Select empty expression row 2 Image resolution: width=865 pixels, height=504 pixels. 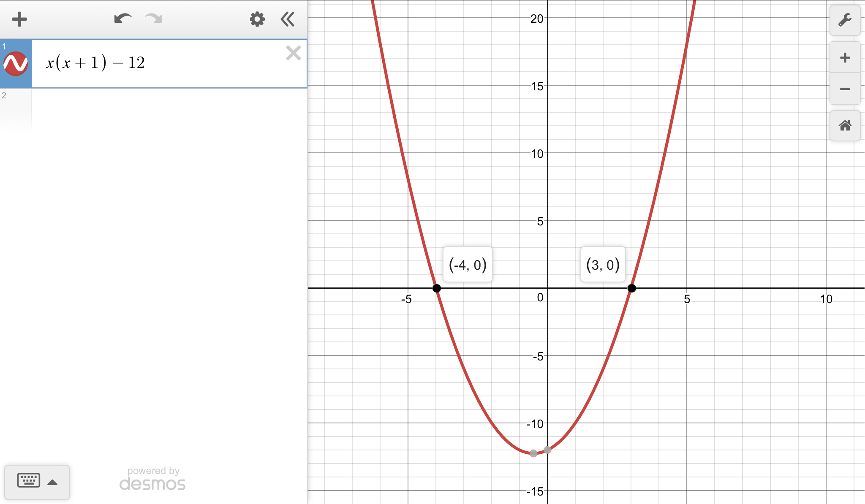[169, 110]
